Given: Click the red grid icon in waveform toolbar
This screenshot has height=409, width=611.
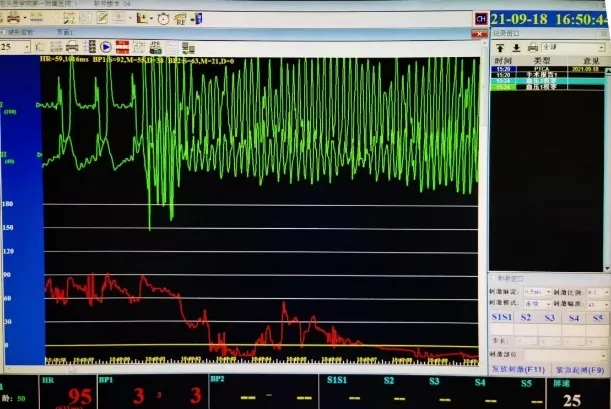Looking at the screenshot, I should click(x=121, y=46).
